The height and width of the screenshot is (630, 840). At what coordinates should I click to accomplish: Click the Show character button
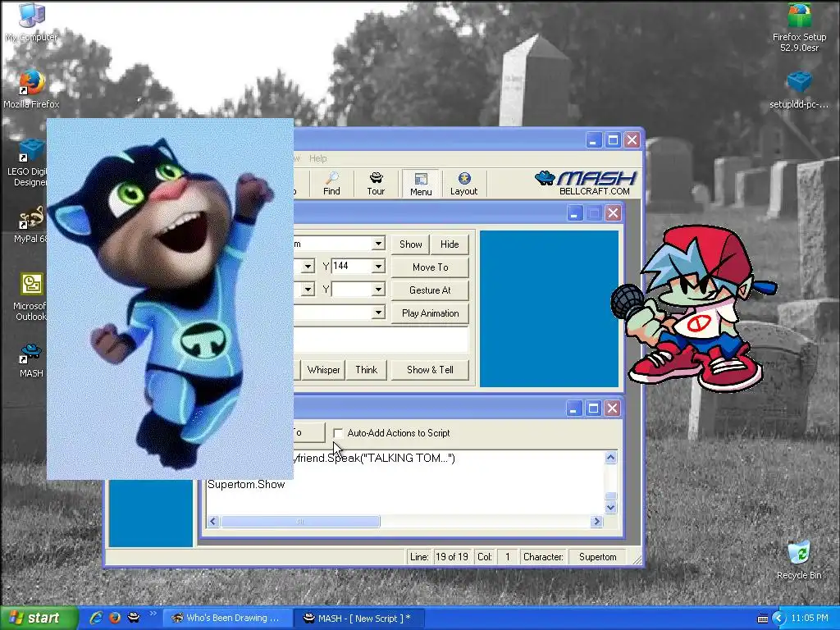(410, 244)
